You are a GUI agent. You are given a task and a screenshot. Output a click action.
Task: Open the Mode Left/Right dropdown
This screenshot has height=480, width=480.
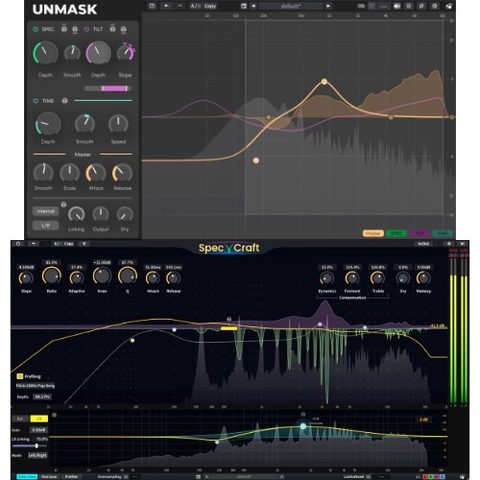37,455
